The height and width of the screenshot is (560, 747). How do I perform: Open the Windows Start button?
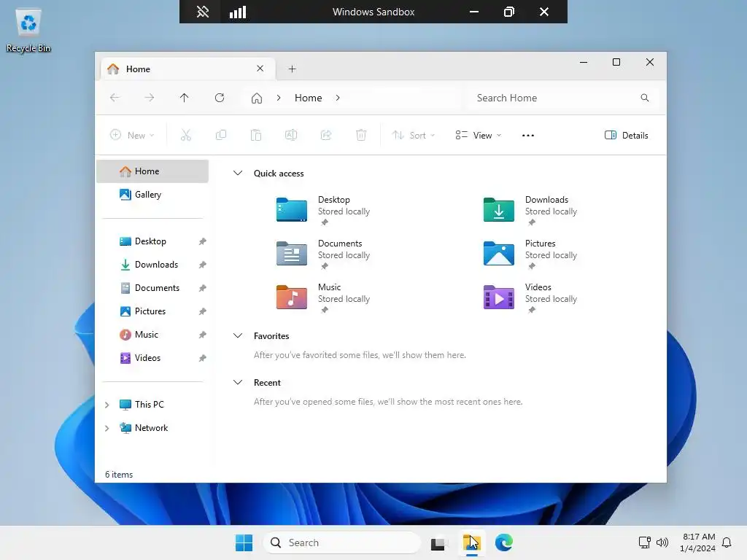tap(244, 542)
